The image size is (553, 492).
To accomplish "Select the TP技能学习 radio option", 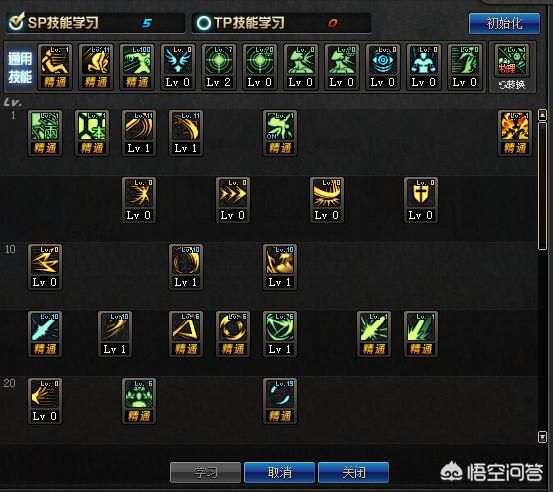I will click(x=203, y=23).
